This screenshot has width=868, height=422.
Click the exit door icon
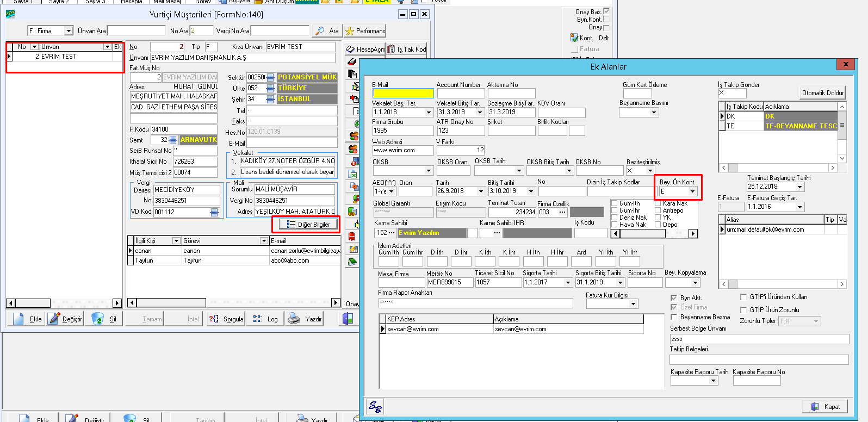point(348,319)
